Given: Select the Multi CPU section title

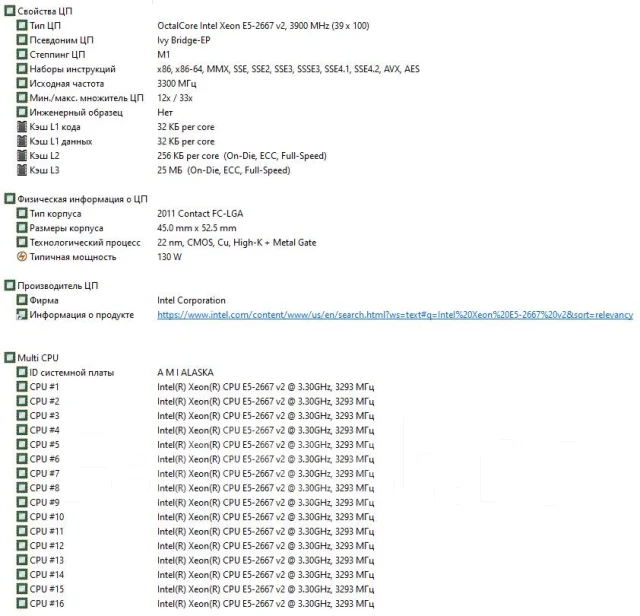Looking at the screenshot, I should click(x=38, y=358).
